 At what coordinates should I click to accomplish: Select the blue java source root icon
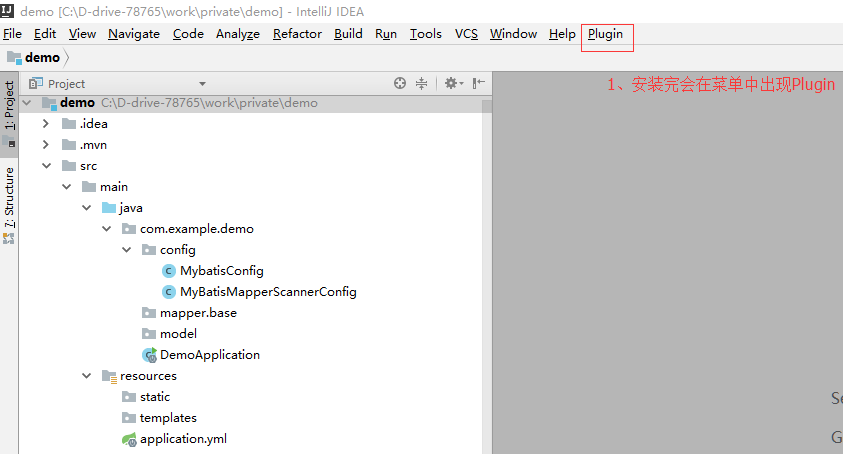coord(109,208)
